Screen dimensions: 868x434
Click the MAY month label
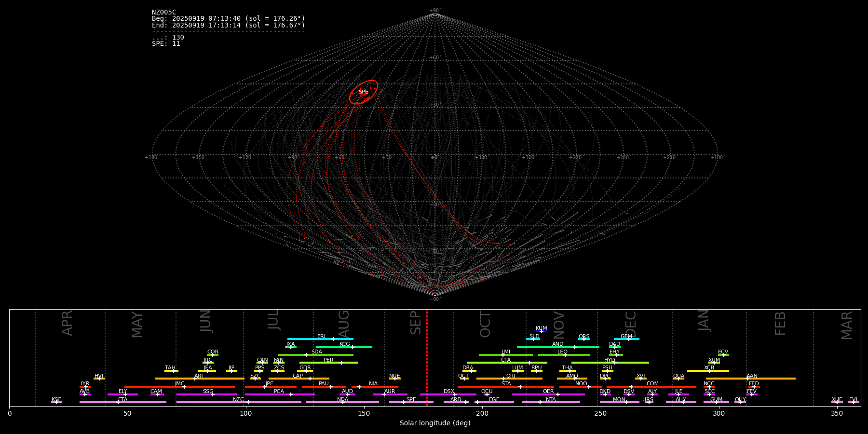(137, 325)
